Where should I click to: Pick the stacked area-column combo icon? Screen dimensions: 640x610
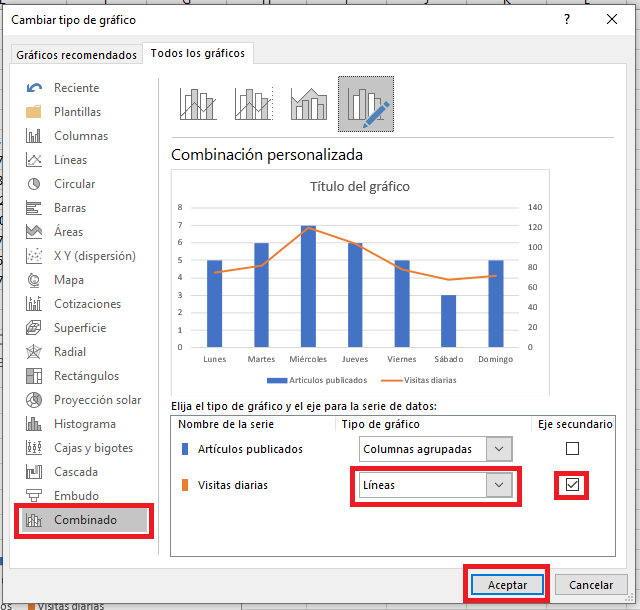tap(309, 104)
